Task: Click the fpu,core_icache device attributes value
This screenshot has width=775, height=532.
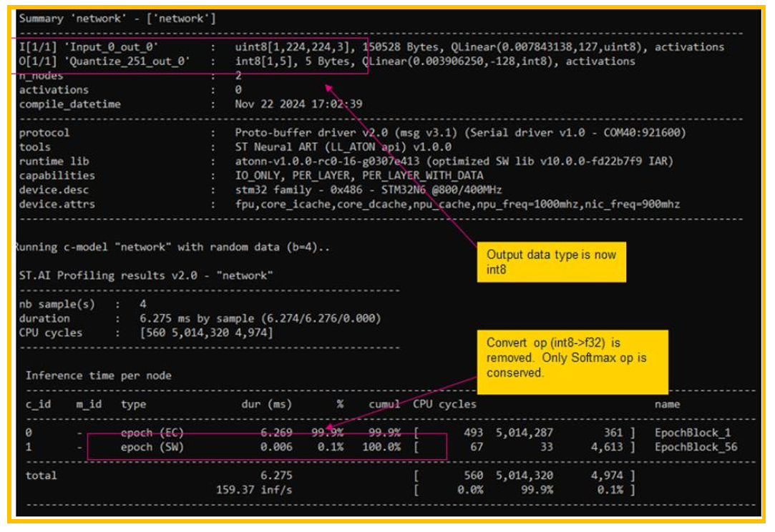Action: pos(457,205)
